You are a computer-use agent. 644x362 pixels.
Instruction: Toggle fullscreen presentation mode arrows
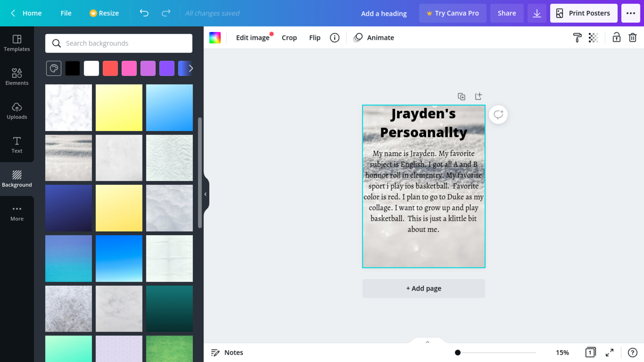pyautogui.click(x=609, y=353)
